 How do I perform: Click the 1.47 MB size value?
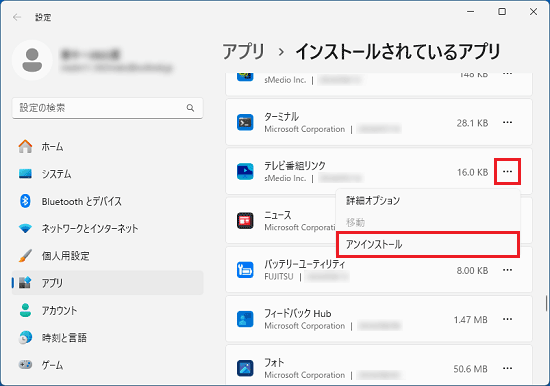470,320
